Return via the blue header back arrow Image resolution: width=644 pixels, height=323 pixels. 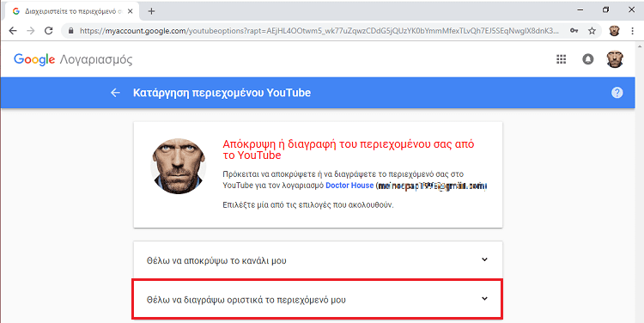[115, 93]
